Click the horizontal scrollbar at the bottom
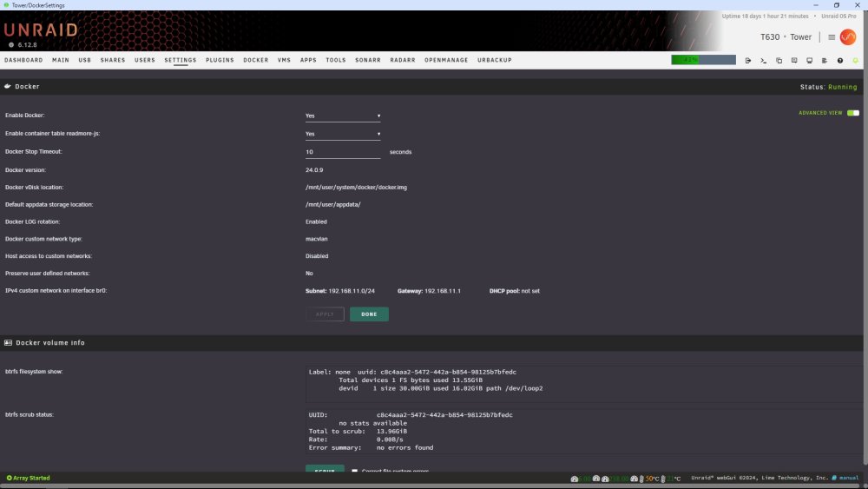The height and width of the screenshot is (489, 868). point(431,486)
